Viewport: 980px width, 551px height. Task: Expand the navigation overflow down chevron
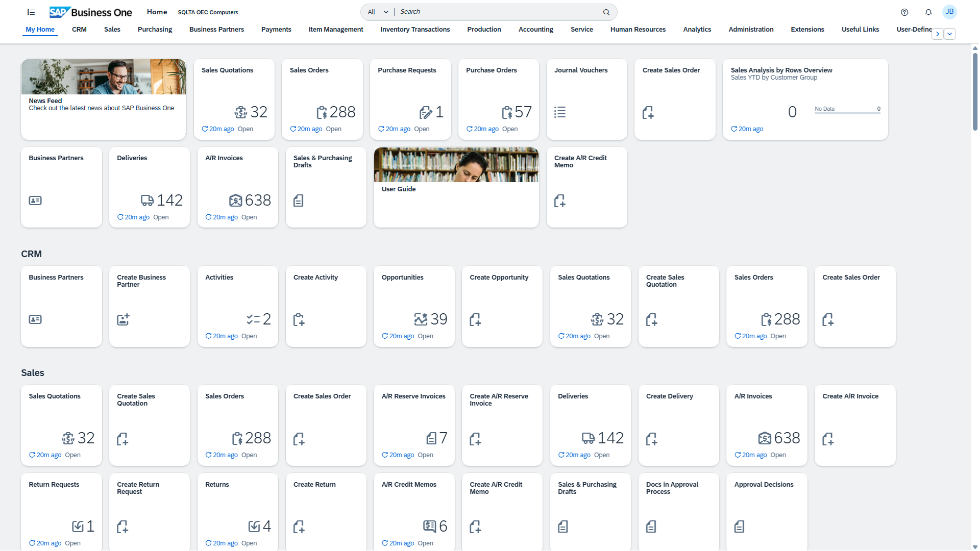pos(950,34)
